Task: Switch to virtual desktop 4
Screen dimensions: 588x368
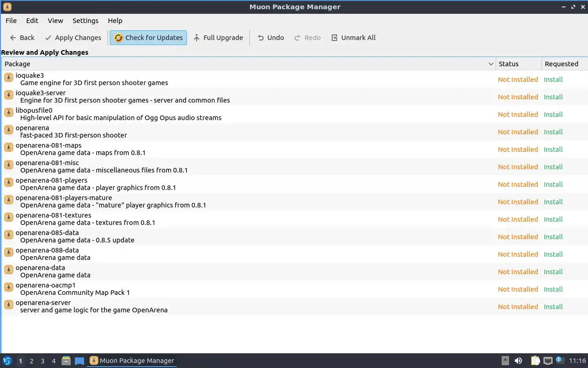Action: click(53, 361)
